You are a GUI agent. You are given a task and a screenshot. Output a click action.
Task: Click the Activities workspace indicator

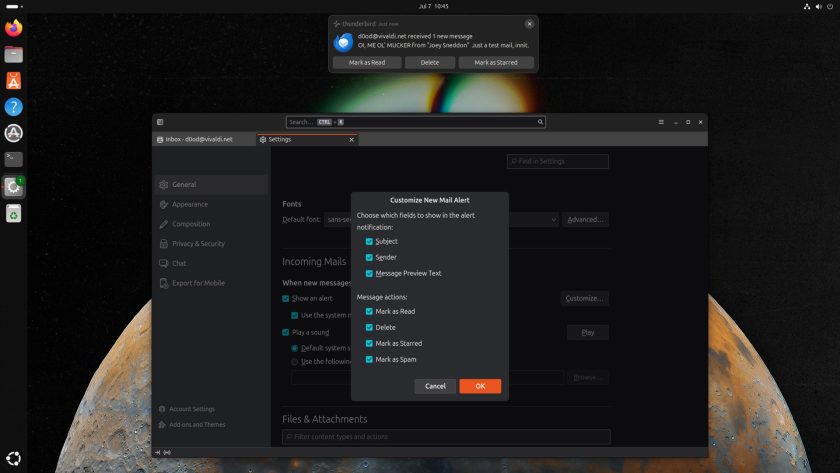point(14,6)
